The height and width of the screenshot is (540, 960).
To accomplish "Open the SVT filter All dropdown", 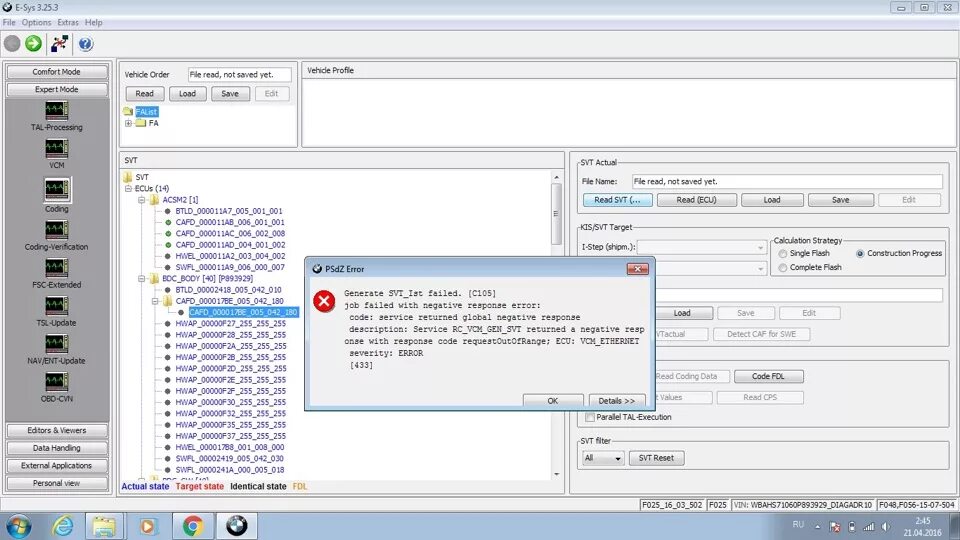I will pos(602,458).
